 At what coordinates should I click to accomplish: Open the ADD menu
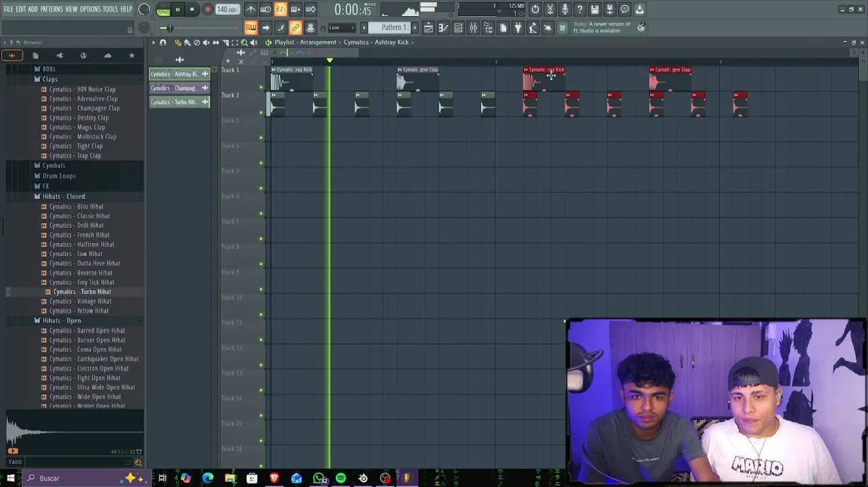point(33,9)
